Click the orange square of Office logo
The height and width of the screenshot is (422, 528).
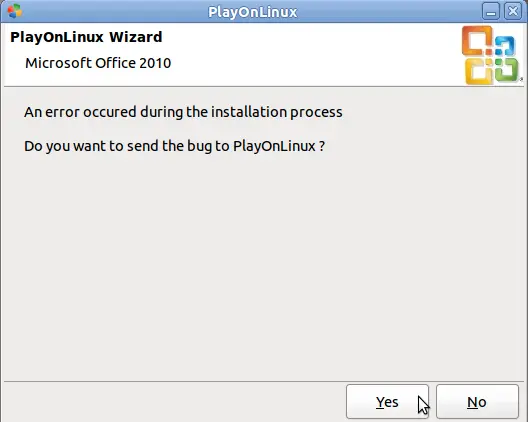pos(477,41)
